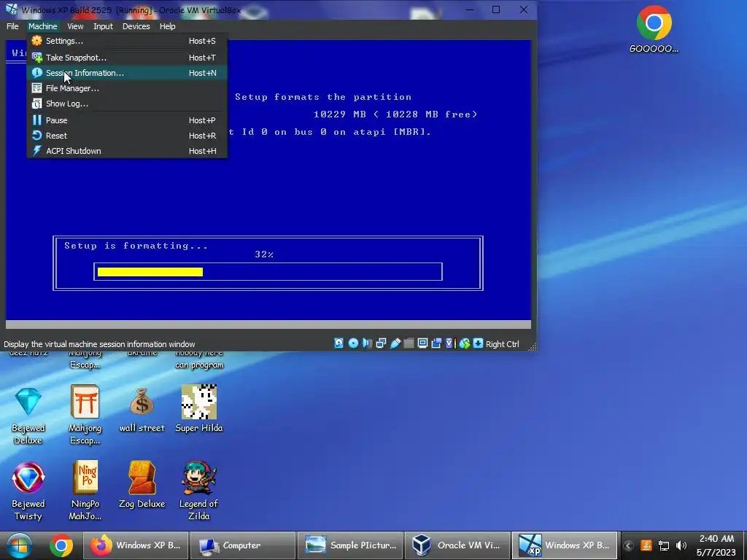Click the network tray icon
This screenshot has width=747, height=560.
click(x=664, y=545)
